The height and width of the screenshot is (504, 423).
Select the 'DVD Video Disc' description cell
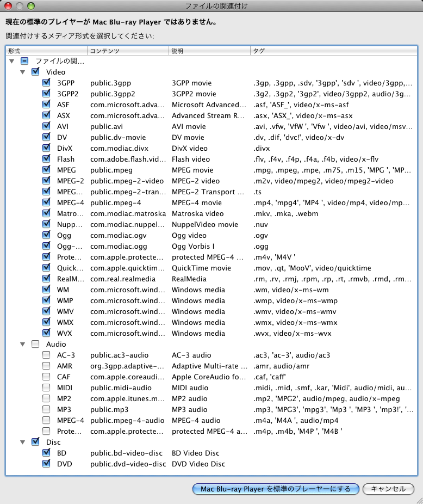pos(198,464)
